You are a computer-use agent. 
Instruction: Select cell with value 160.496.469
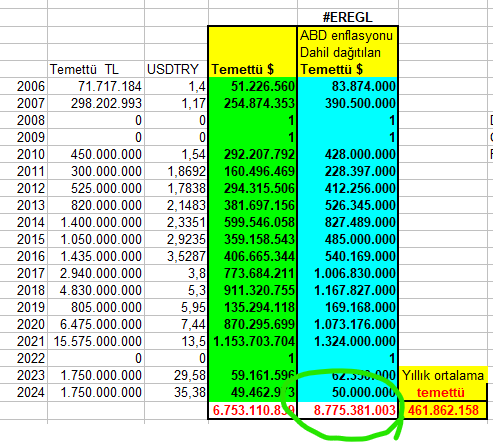(252, 171)
